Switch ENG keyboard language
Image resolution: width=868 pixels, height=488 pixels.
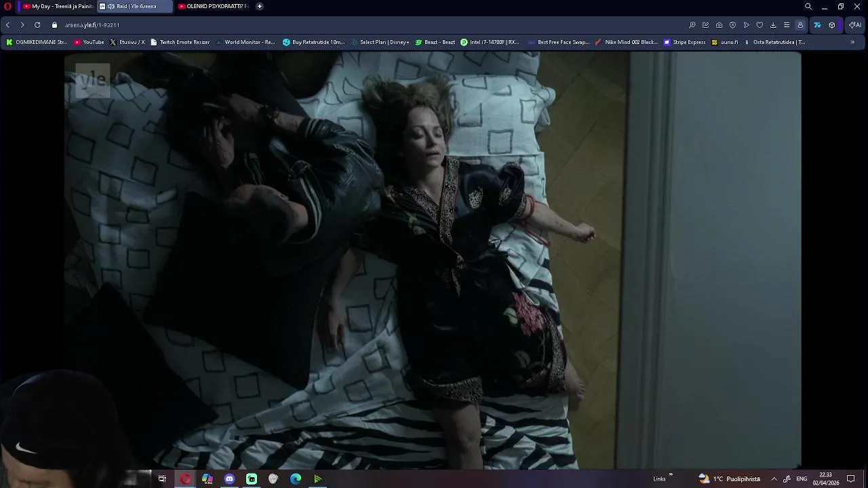pos(802,479)
